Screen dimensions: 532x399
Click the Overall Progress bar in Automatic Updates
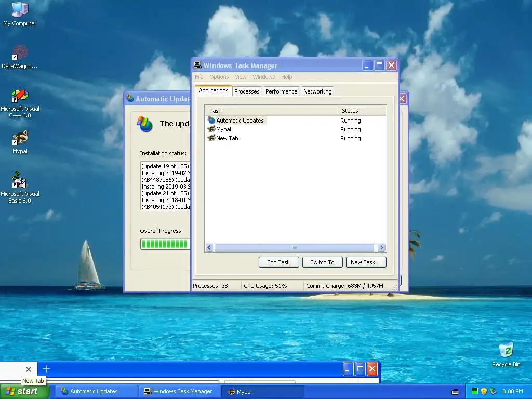165,244
